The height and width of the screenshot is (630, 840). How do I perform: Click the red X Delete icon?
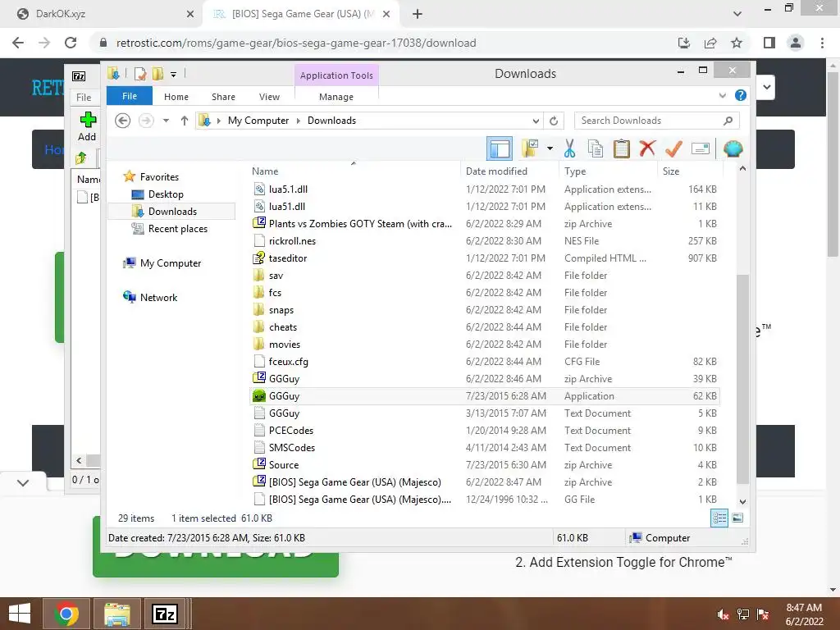(x=647, y=148)
